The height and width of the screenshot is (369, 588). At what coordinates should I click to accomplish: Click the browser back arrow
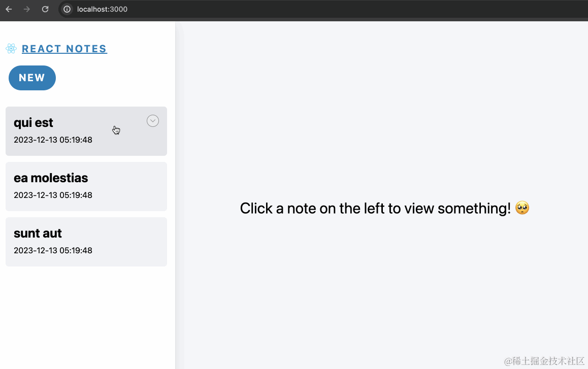click(9, 9)
